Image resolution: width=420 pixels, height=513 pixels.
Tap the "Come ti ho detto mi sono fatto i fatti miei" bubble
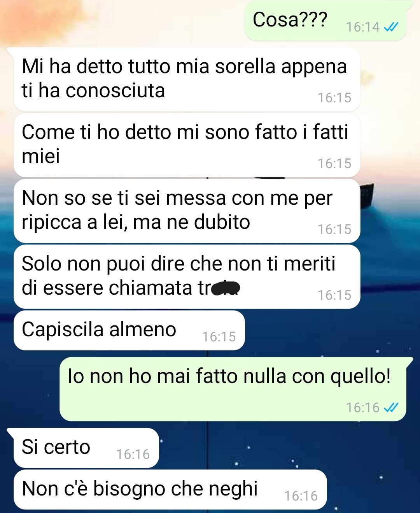tap(187, 145)
